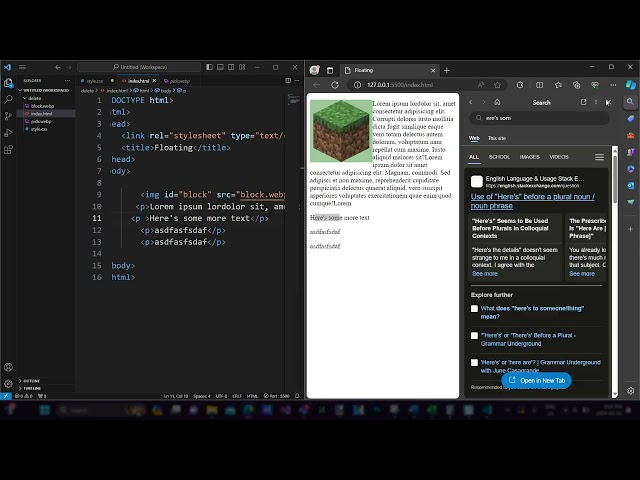Collapse the Untitled Workspace section
Image resolution: width=640 pixels, height=480 pixels.
pyautogui.click(x=46, y=90)
